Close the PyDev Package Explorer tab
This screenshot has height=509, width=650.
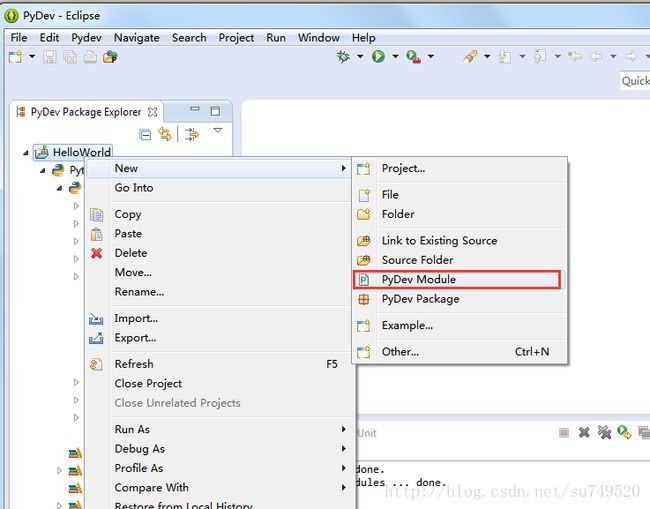coord(153,112)
